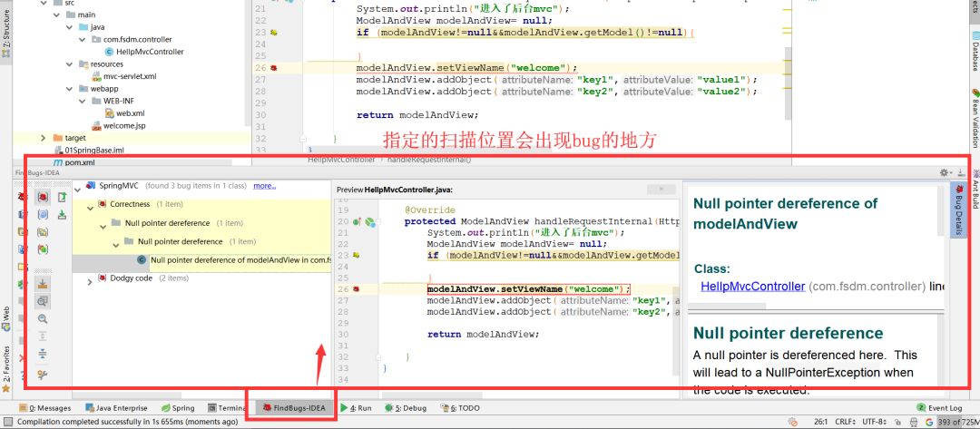Select 01SpringBase.iml file
The height and width of the screenshot is (429, 980).
[x=89, y=150]
